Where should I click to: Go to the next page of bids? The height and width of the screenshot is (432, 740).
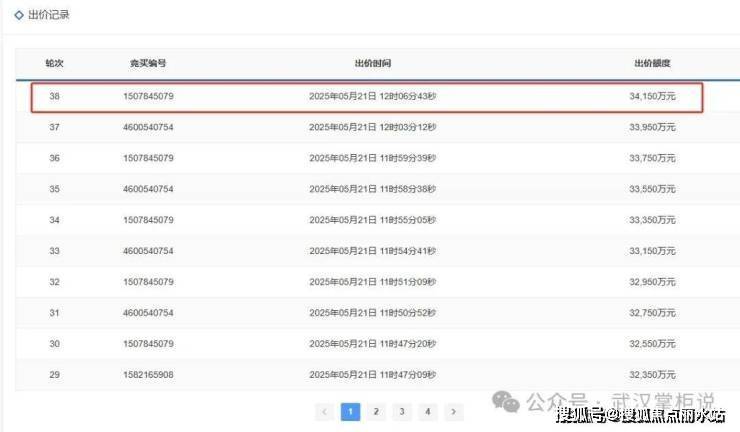454,412
